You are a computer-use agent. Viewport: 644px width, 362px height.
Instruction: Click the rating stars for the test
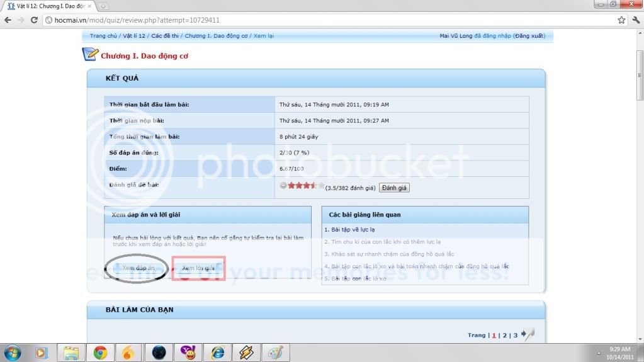point(306,186)
